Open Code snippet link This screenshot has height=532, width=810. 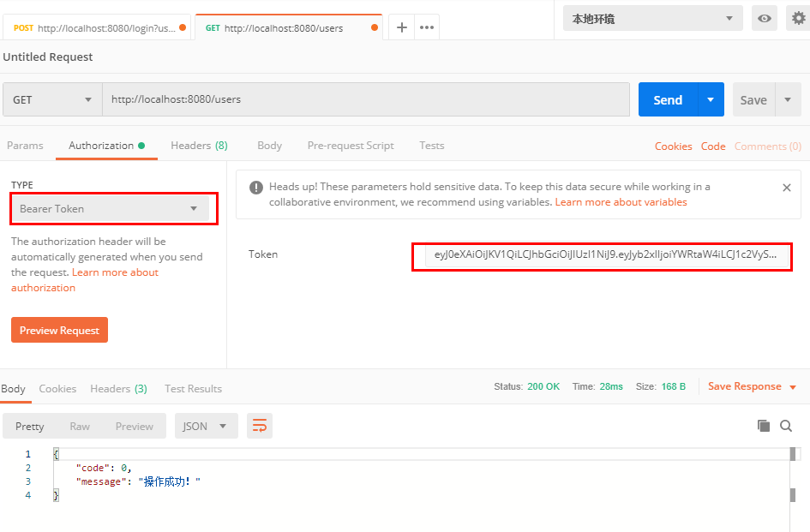click(713, 146)
